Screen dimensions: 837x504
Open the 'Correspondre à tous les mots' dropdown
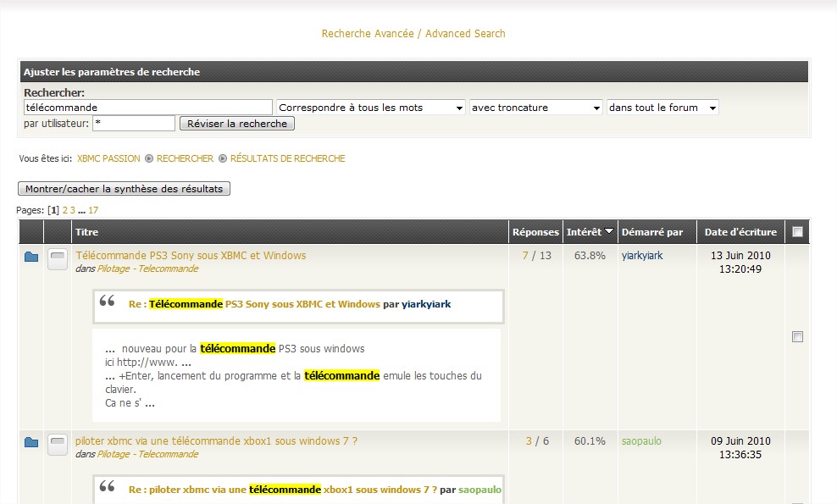pyautogui.click(x=371, y=108)
